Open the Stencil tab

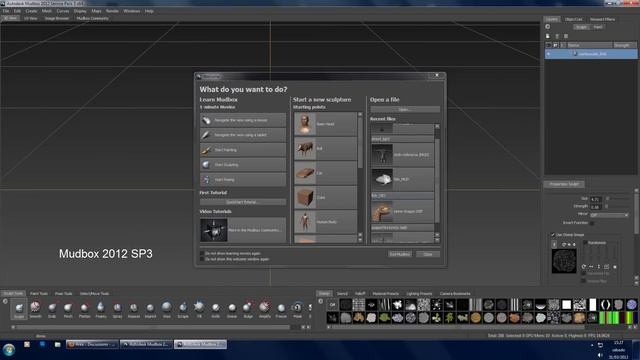tap(342, 293)
